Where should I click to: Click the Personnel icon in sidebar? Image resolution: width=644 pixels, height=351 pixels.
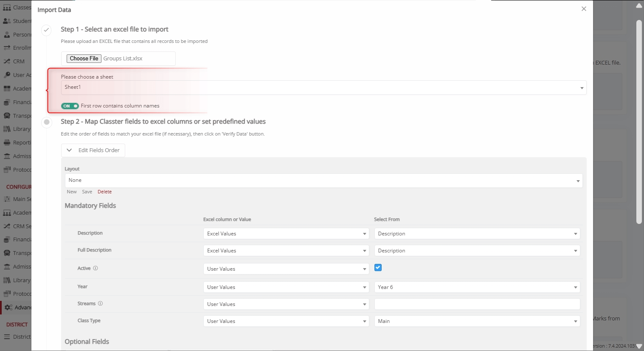pos(7,34)
